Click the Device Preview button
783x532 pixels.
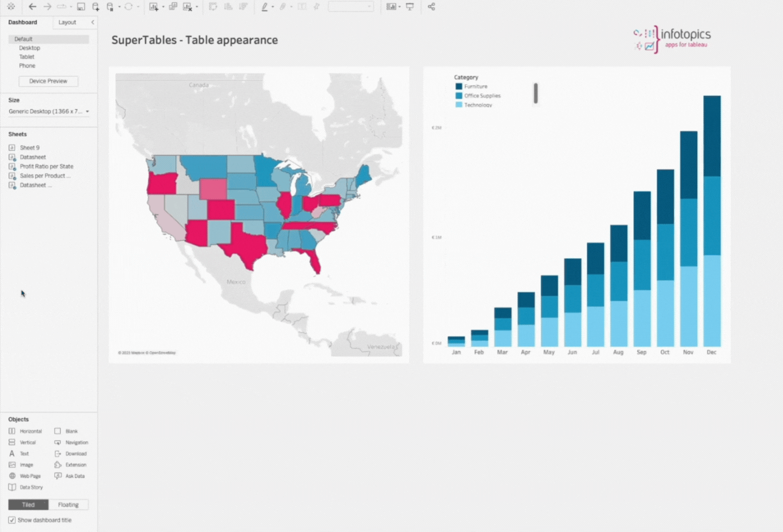[x=48, y=81]
